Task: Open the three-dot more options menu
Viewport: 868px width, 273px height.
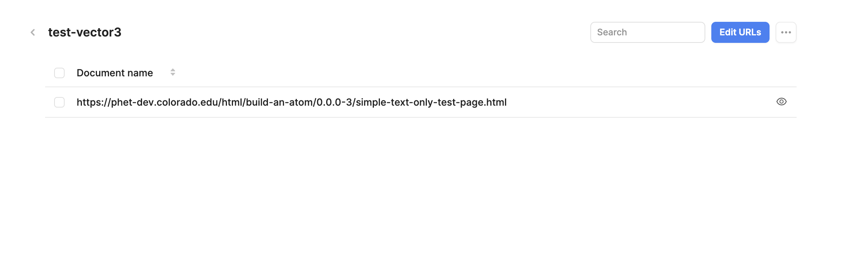Action: pos(786,32)
